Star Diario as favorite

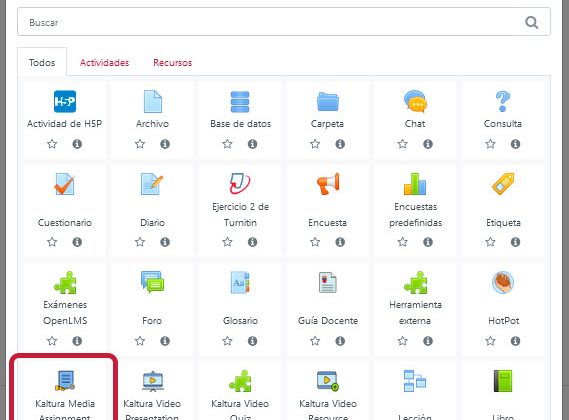(140, 242)
